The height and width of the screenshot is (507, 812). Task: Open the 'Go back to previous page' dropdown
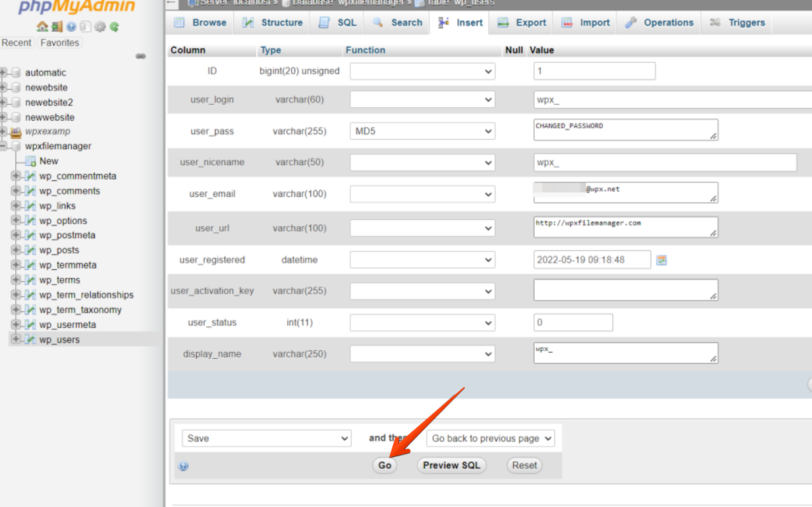pos(490,438)
